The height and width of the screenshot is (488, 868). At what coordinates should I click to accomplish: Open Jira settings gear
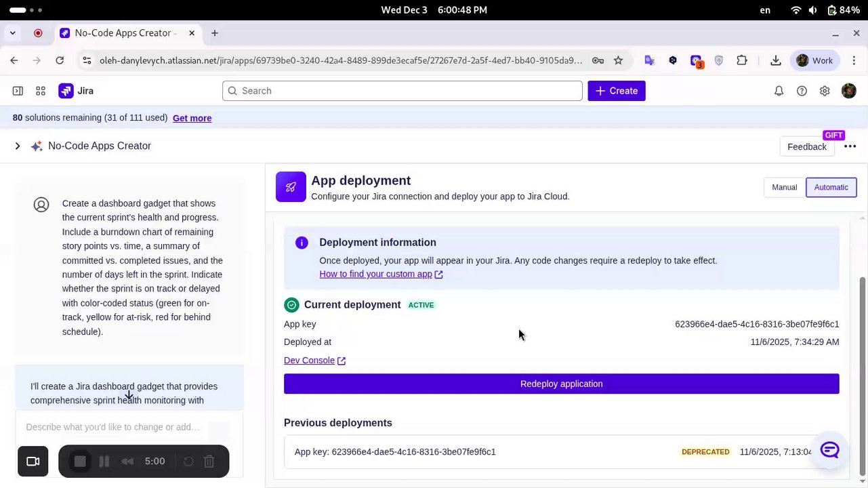pos(825,91)
